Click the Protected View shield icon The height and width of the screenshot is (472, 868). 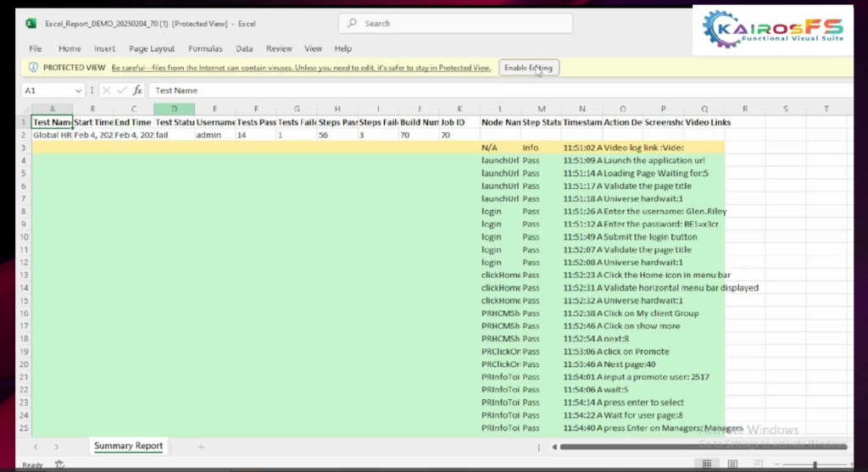coord(33,67)
